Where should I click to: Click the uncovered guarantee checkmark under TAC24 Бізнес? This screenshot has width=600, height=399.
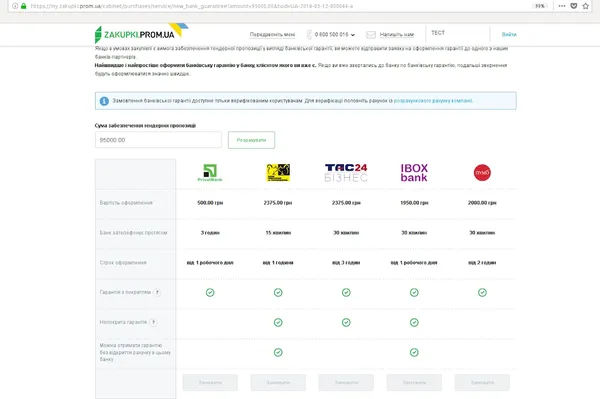(x=346, y=322)
